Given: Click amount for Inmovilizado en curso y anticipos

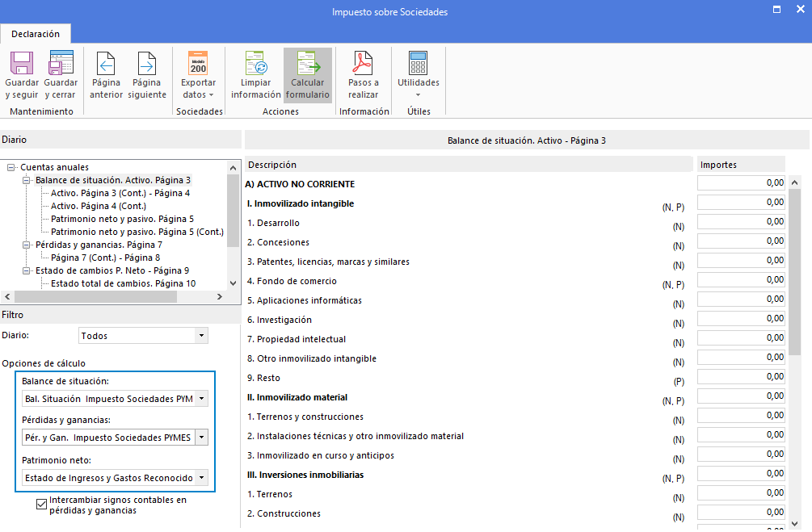Looking at the screenshot, I should coord(741,455).
